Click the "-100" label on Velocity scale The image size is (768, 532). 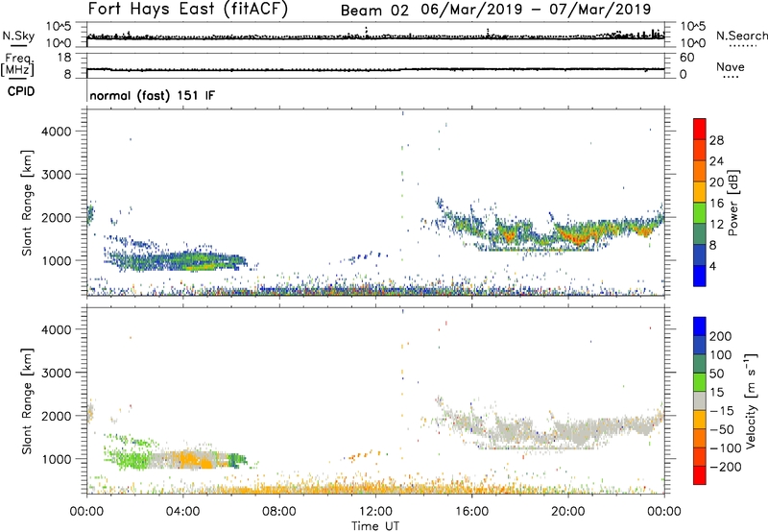(x=726, y=448)
